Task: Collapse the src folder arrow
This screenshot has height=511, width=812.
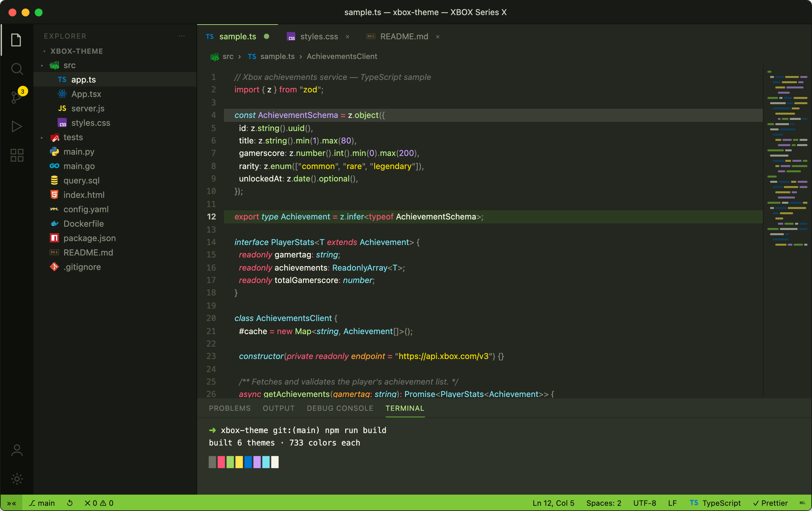Action: (x=42, y=66)
